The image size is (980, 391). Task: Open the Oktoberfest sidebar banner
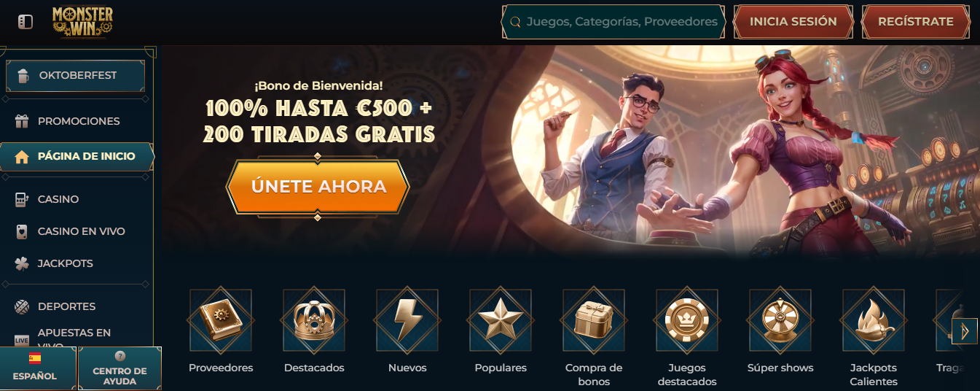[x=76, y=75]
